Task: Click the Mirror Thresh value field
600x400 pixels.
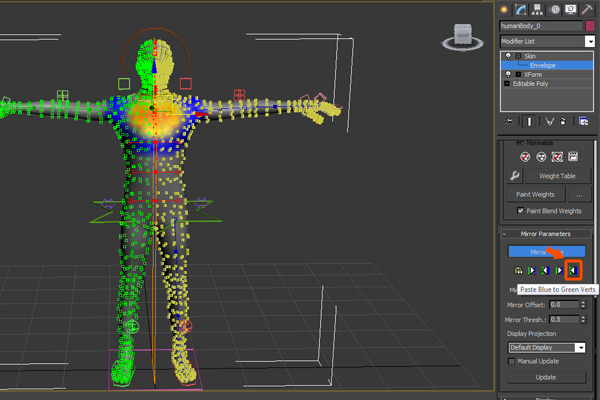Action: pos(564,319)
